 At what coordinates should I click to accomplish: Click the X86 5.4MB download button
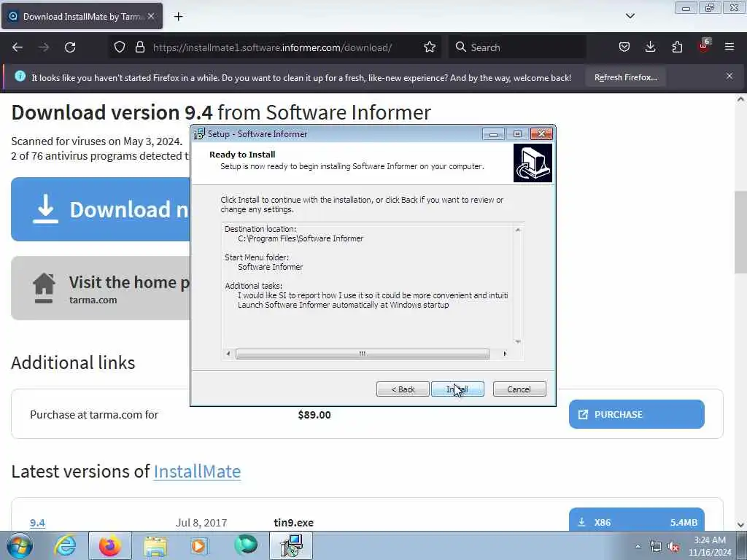(636, 521)
